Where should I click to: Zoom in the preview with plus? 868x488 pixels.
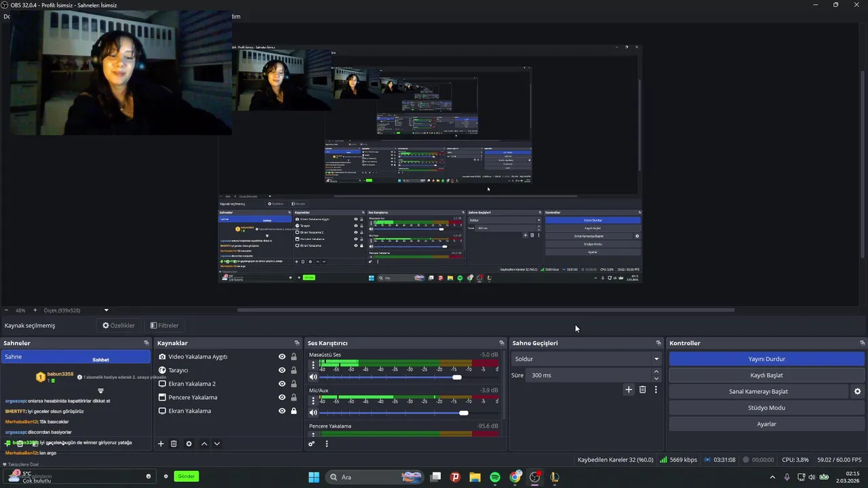(35, 310)
